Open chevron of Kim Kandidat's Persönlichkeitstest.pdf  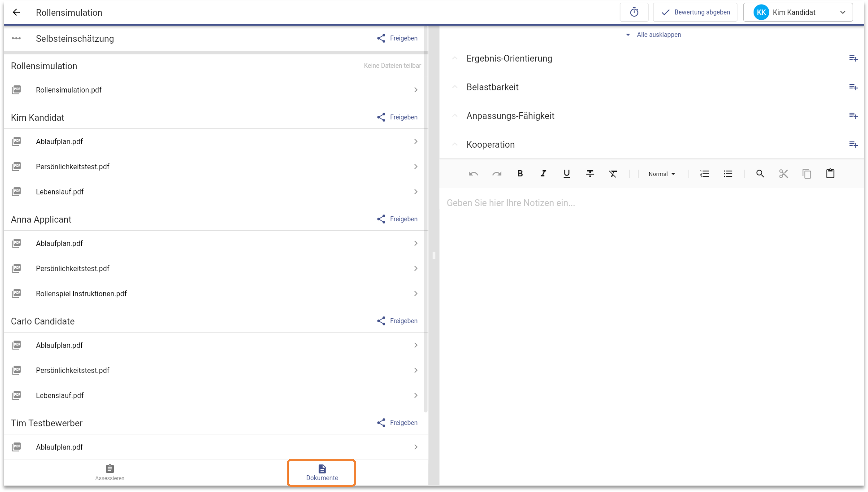point(415,167)
